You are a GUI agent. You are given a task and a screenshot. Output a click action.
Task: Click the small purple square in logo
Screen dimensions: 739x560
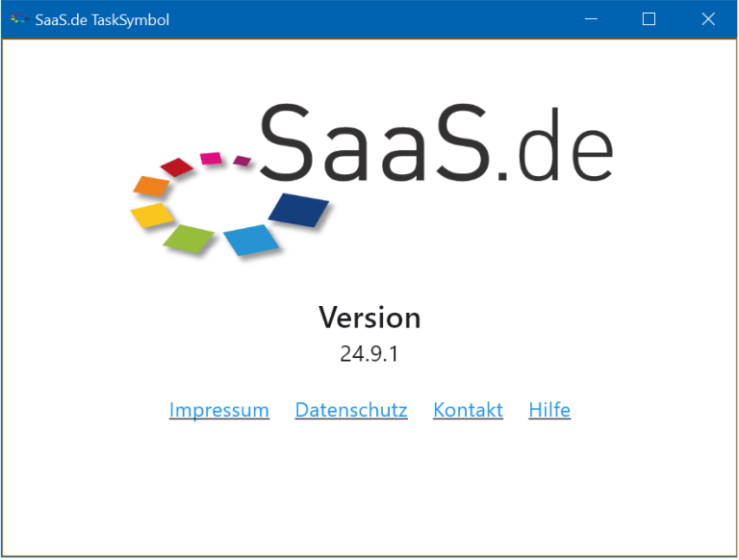242,160
